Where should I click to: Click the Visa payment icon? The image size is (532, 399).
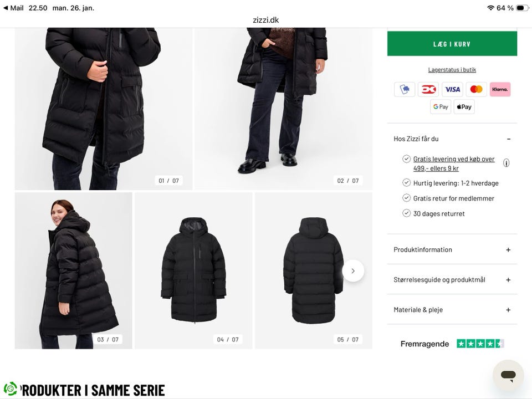tap(452, 89)
